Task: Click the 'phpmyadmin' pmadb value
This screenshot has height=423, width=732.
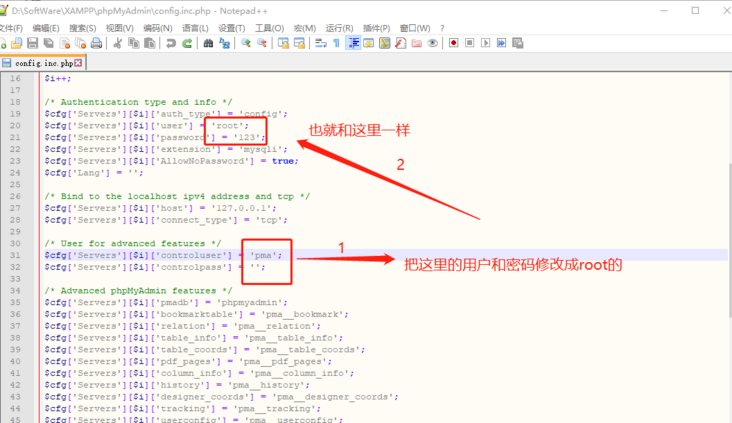Action: point(250,302)
